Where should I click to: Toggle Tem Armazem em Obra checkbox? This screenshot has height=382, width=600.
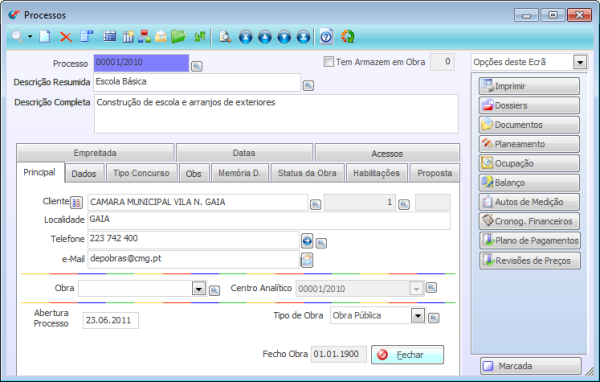pyautogui.click(x=328, y=62)
